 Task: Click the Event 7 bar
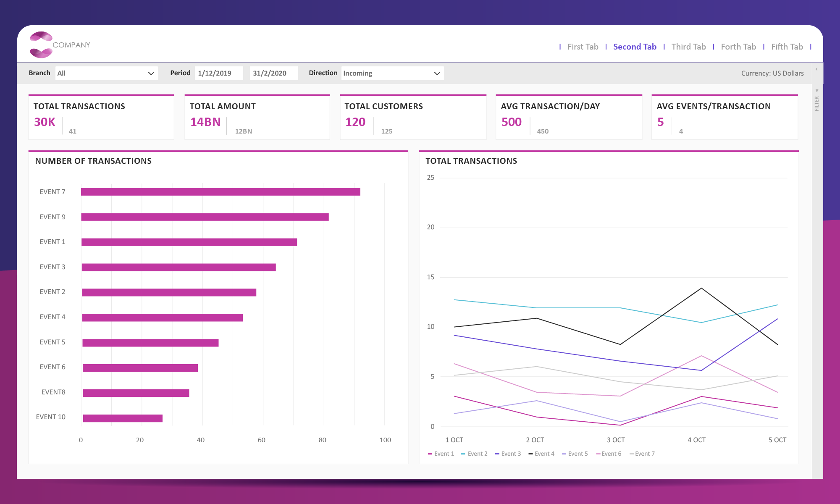click(220, 192)
